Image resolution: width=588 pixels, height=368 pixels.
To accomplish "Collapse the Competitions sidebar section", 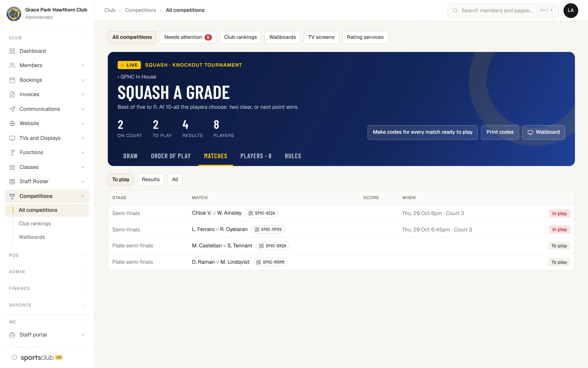I will (x=83, y=196).
